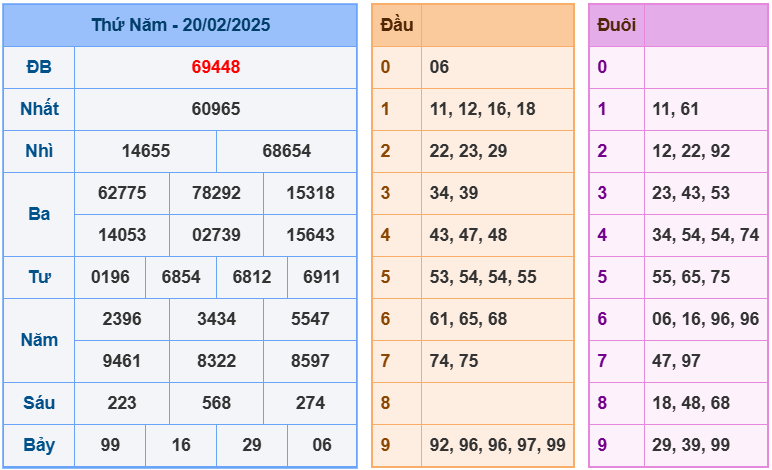This screenshot has height=470, width=772.
Task: Select the ĐB row label
Action: (x=39, y=67)
